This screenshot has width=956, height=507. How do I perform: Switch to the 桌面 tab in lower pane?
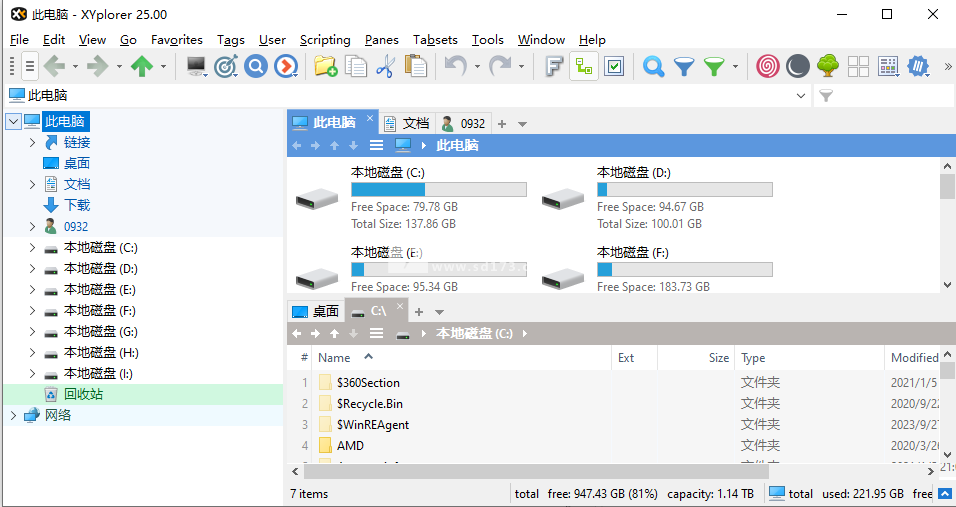(316, 311)
